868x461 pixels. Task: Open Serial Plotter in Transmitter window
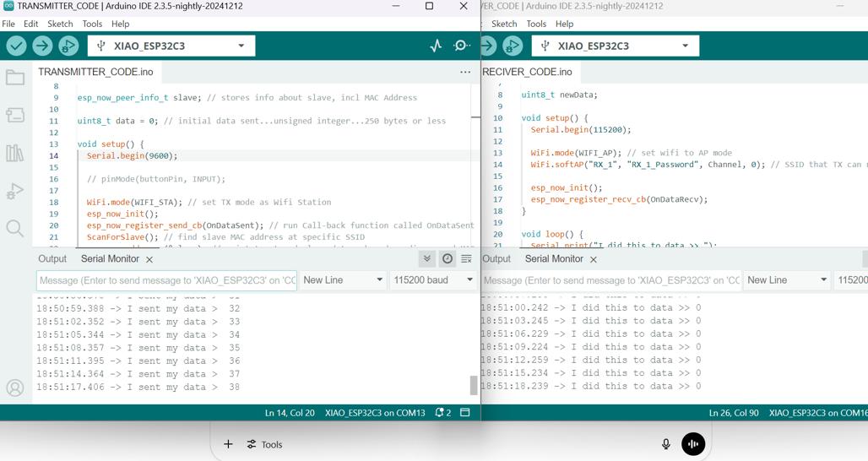coord(436,46)
